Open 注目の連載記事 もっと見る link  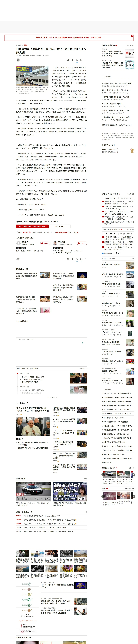[130, 46]
